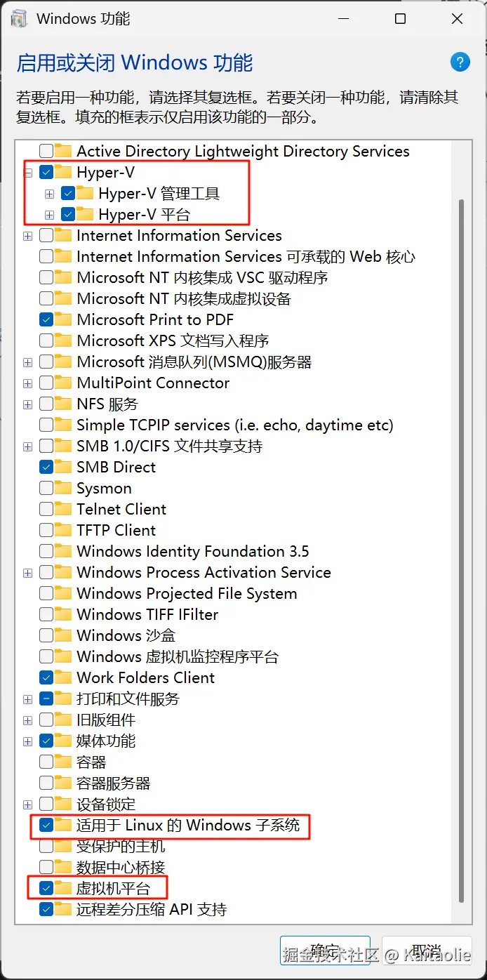Image resolution: width=487 pixels, height=980 pixels.
Task: Click the Work Folders Client folder icon
Action: coord(64,677)
